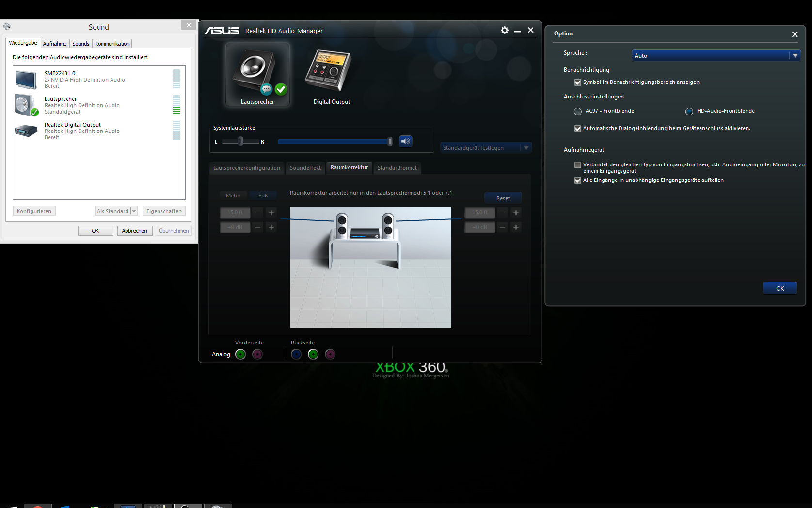Select the Lautsprecher device in Realtek manager
Image resolution: width=812 pixels, height=508 pixels.
[257, 74]
